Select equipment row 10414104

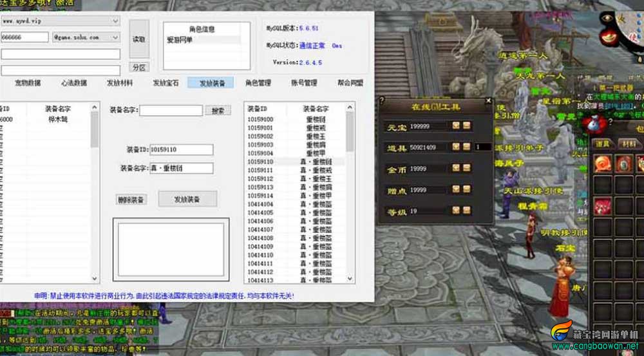296,204
